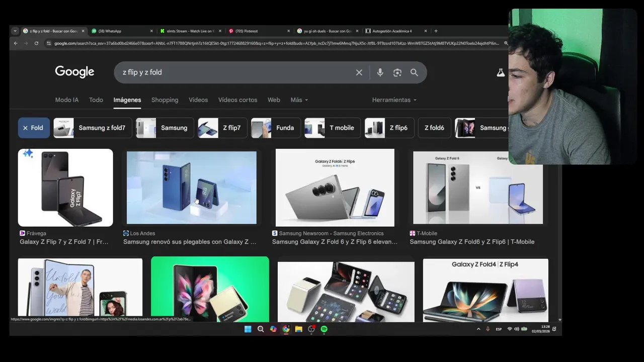This screenshot has width=644, height=362.
Task: Switch to the (38) WhatsApp tab
Action: 122,31
